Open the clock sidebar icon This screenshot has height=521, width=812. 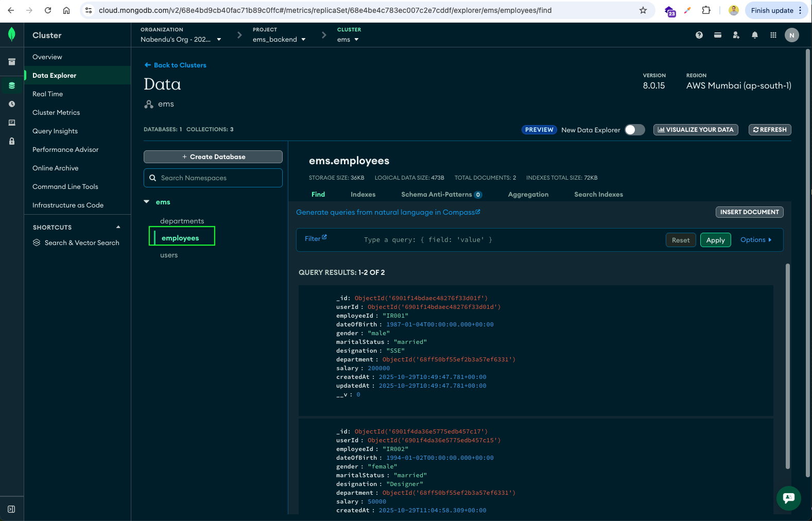12,104
